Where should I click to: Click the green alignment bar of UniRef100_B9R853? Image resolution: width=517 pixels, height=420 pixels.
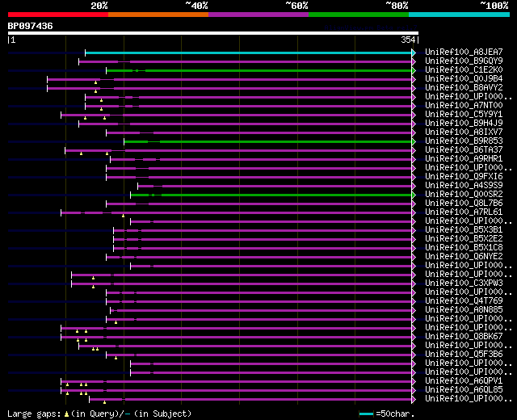tap(267, 142)
